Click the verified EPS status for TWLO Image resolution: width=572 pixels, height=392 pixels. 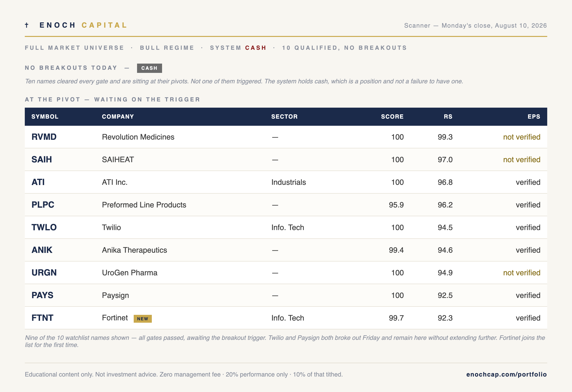(x=528, y=227)
